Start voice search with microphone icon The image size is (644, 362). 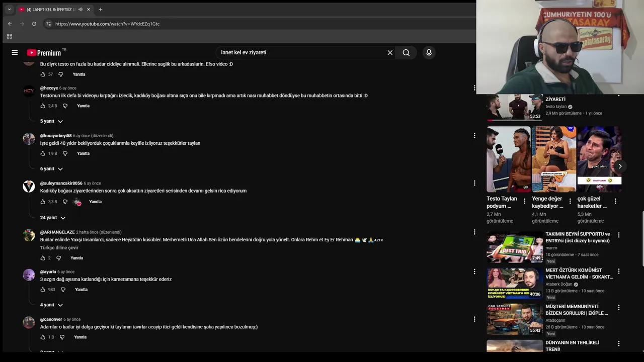point(429,52)
